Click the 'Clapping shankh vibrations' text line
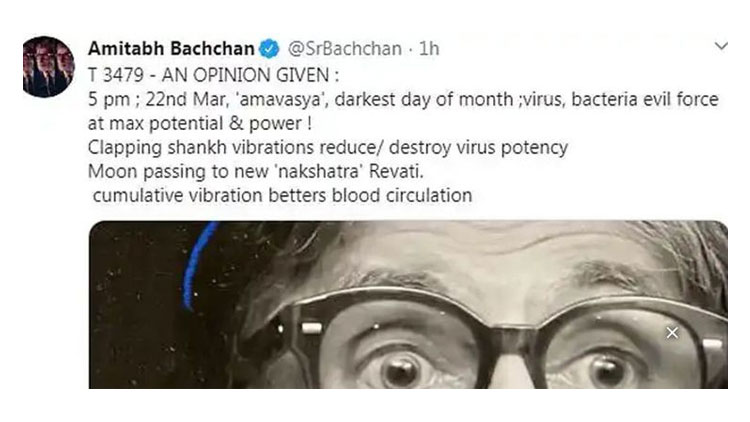This screenshot has height=422, width=750. point(328,147)
